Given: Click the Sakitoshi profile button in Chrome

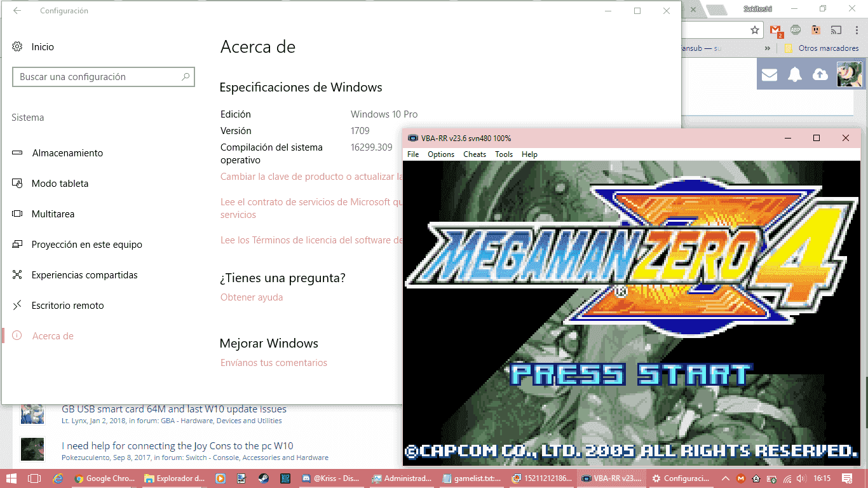Looking at the screenshot, I should click(759, 9).
